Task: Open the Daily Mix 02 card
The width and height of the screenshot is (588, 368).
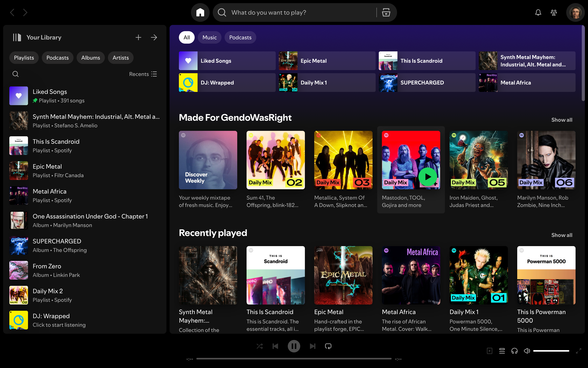Action: pyautogui.click(x=276, y=170)
